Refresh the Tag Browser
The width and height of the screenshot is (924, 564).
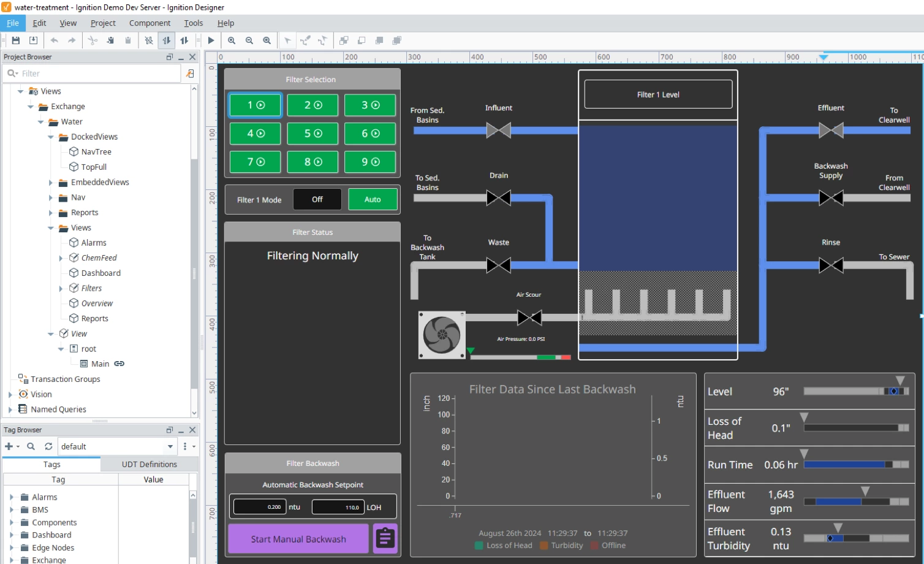tap(48, 446)
